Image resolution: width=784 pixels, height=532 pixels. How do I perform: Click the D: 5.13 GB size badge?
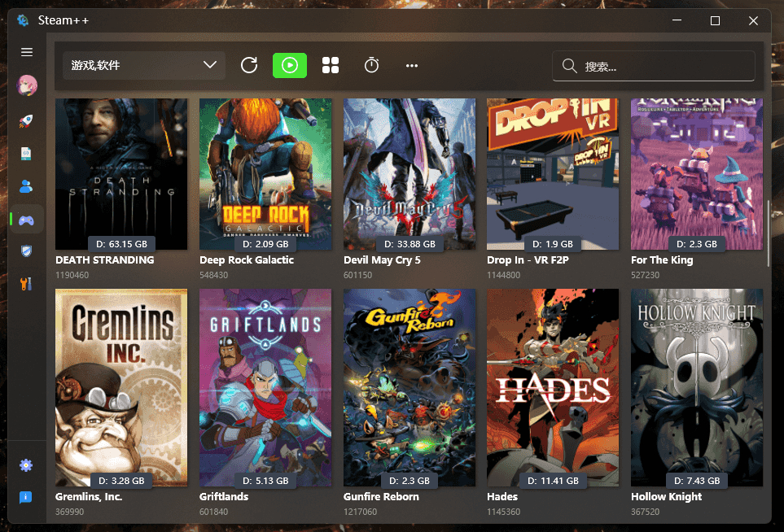[265, 481]
